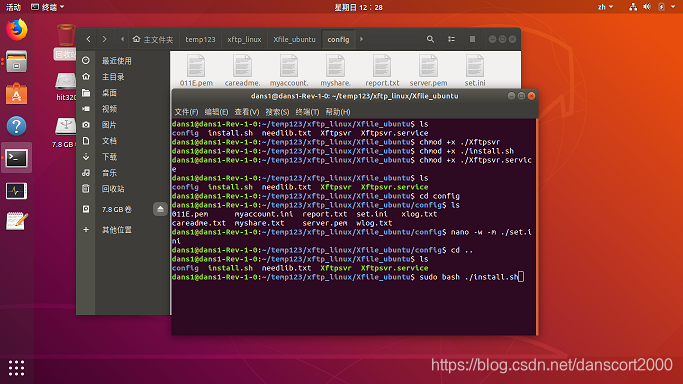Click the terminal command line with install.sh
The width and height of the screenshot is (683, 384).
point(348,277)
